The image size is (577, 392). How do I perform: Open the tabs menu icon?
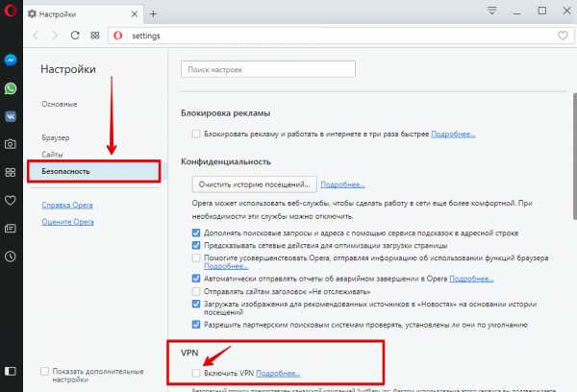click(x=491, y=11)
